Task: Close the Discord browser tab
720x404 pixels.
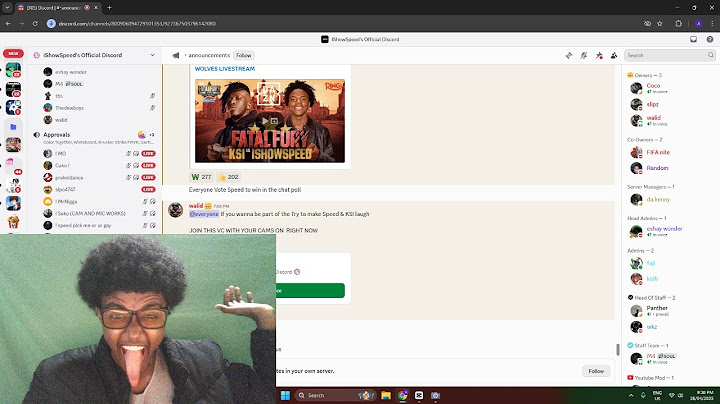Action: point(96,8)
